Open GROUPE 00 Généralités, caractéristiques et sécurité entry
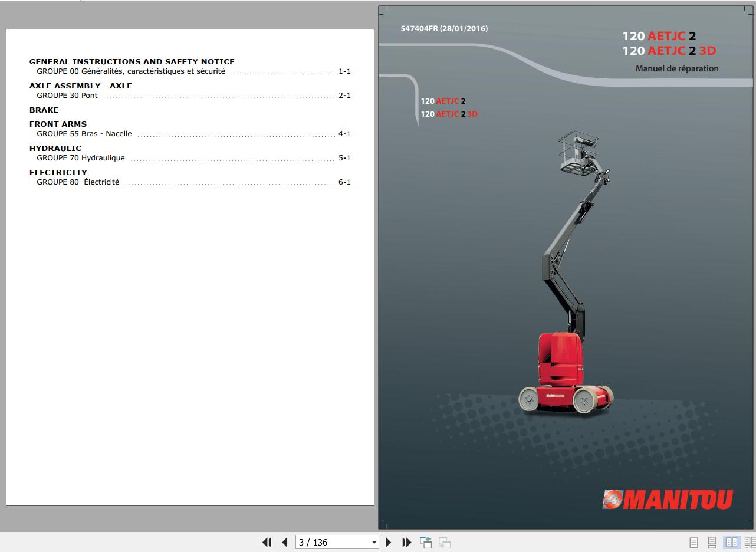Screen dimensions: 756x552 193,71
